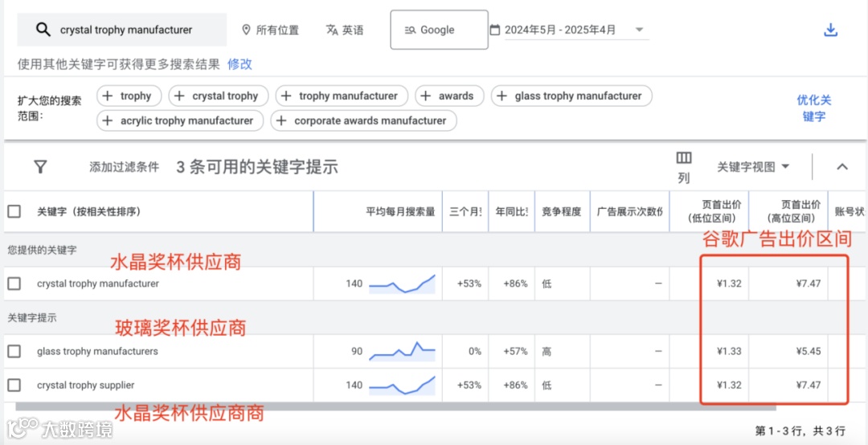Open the calendar icon for date range
This screenshot has width=868, height=445.
click(x=495, y=30)
